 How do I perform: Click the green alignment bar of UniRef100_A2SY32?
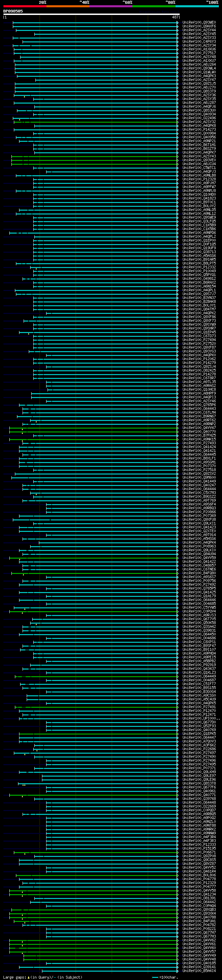(96, 122)
